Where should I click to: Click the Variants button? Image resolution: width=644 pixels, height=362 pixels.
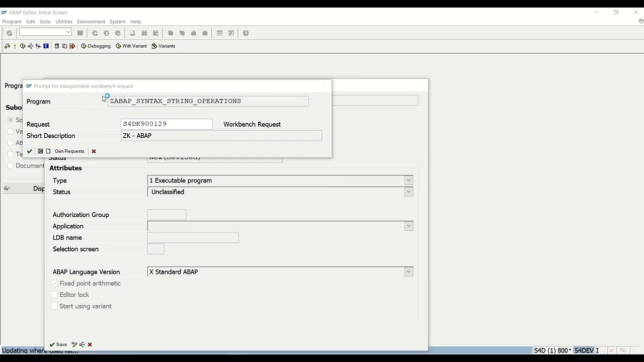tap(164, 46)
